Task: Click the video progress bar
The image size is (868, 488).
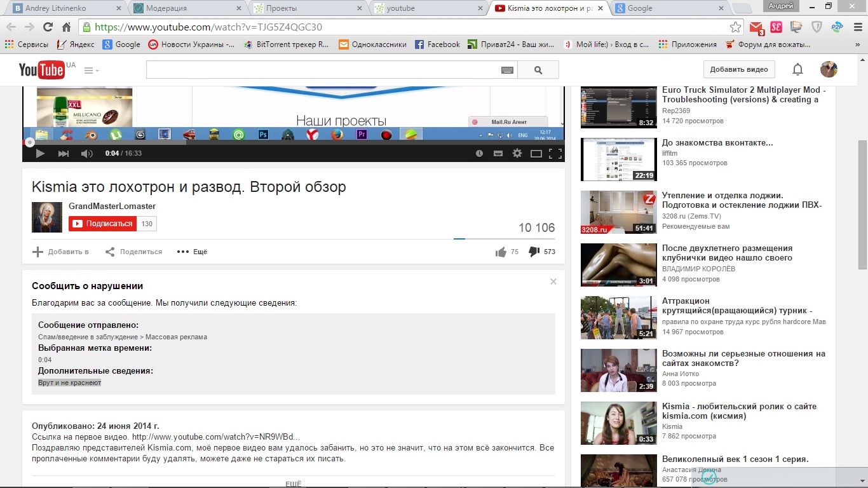Action: click(x=294, y=143)
